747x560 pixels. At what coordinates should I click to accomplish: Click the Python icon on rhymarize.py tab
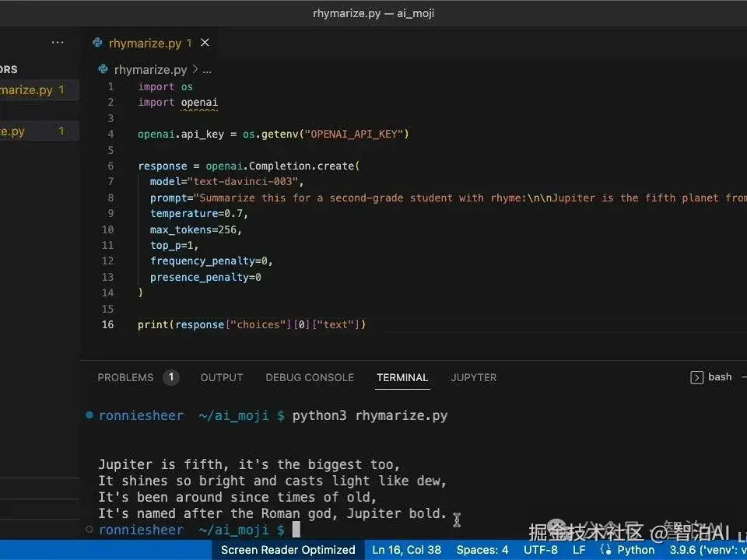coord(98,43)
